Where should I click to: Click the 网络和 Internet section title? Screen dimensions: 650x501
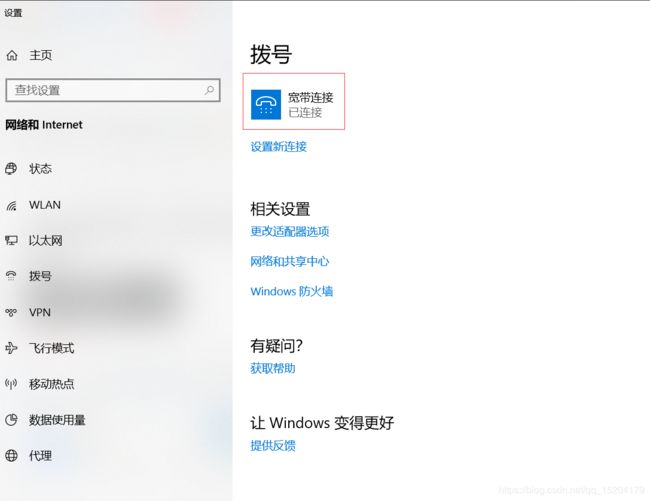pyautogui.click(x=44, y=125)
